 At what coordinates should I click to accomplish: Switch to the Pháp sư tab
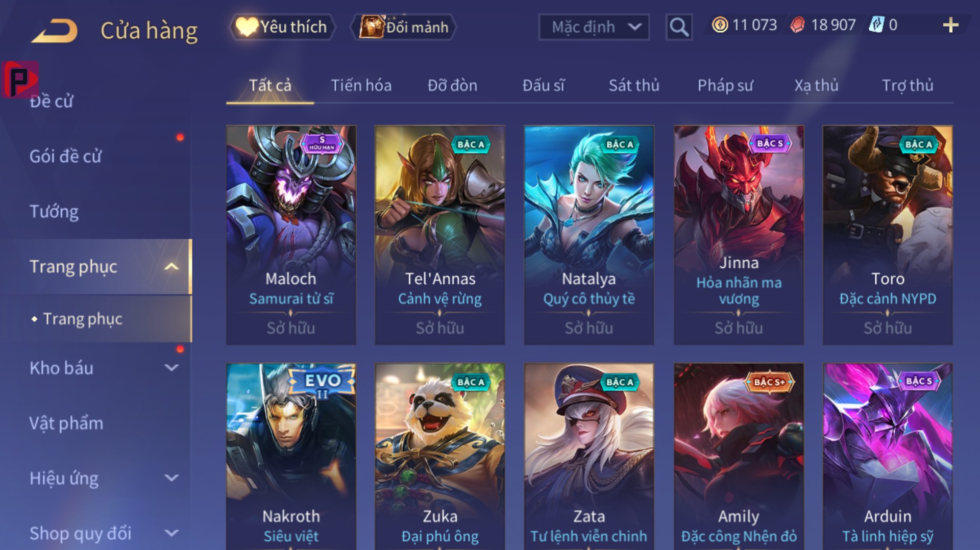point(725,85)
